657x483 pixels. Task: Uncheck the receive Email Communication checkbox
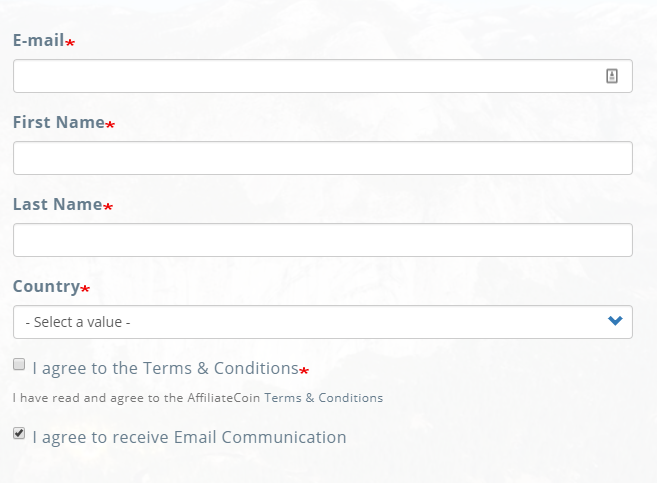click(19, 434)
